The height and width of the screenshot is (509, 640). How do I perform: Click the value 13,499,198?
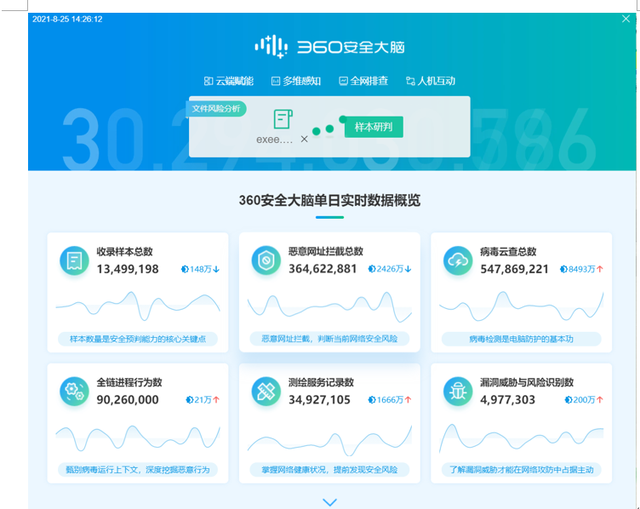click(x=127, y=269)
